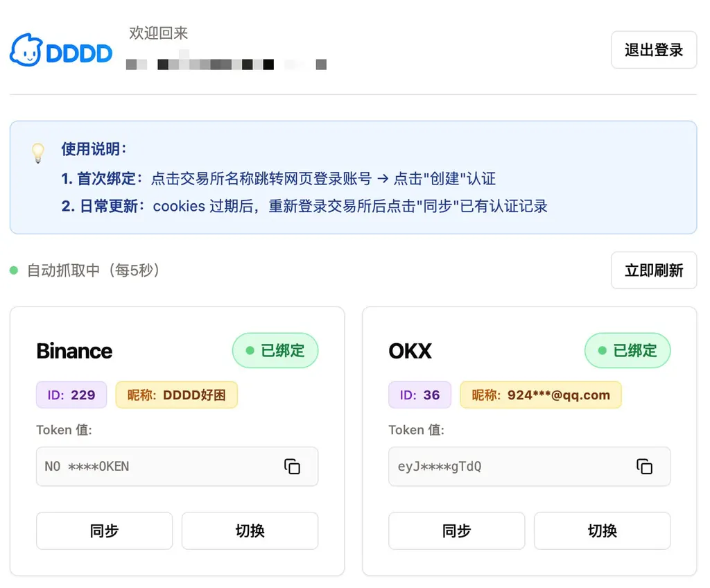
Task: Sync the OKX authentication record
Action: click(x=456, y=531)
